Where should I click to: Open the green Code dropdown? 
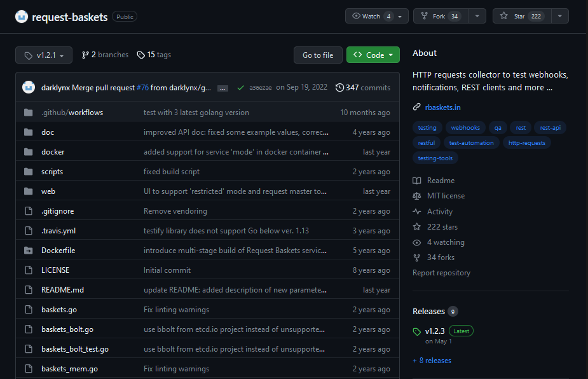[373, 55]
